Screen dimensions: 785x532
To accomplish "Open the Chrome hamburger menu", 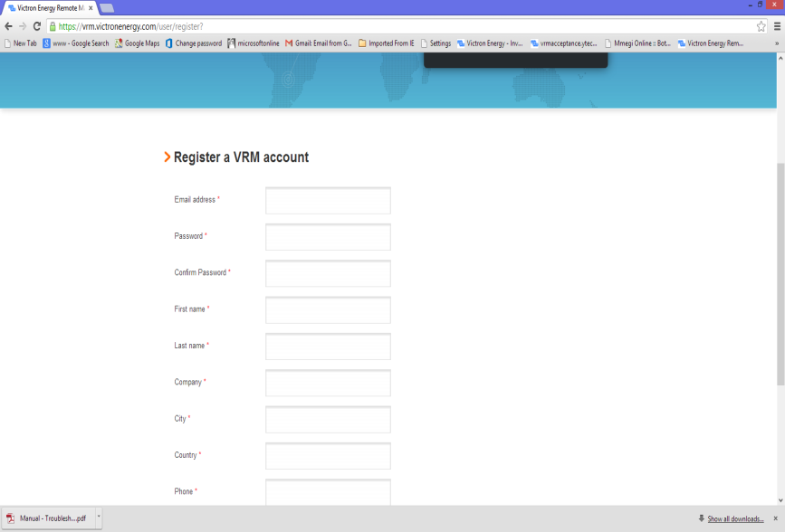I will 777,26.
